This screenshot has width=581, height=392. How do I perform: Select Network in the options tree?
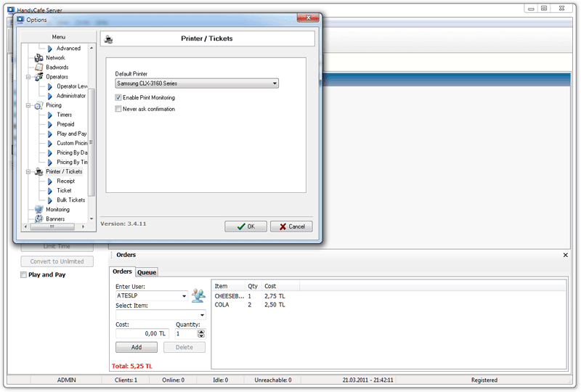[55, 58]
